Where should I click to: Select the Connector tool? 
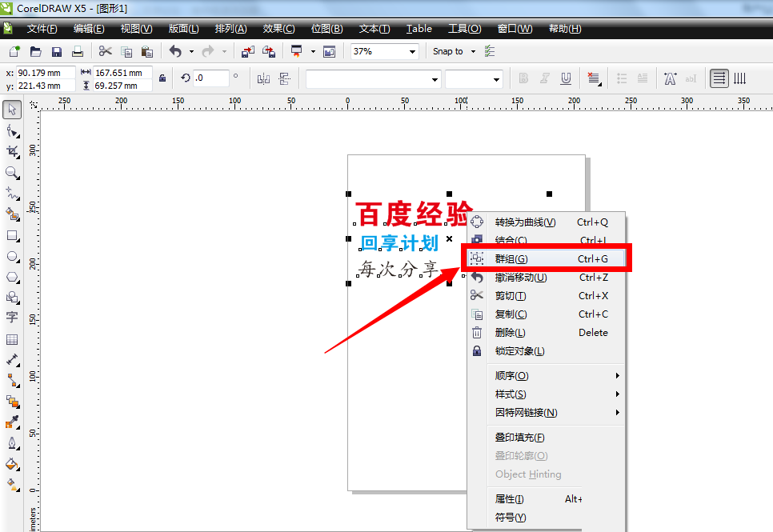[12, 381]
